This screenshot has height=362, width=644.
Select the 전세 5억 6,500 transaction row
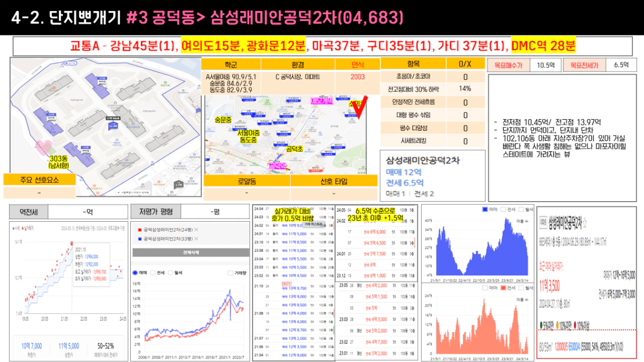377,243
